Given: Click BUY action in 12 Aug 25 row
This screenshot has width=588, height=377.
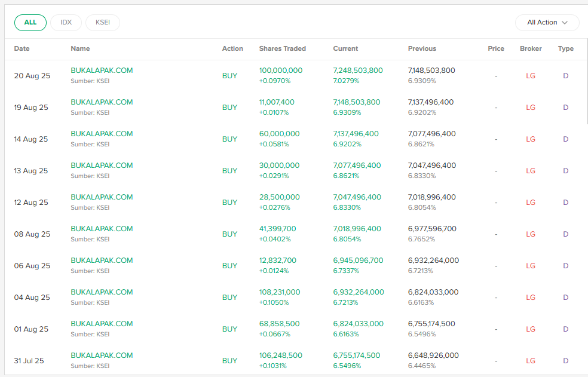Looking at the screenshot, I should [x=229, y=203].
